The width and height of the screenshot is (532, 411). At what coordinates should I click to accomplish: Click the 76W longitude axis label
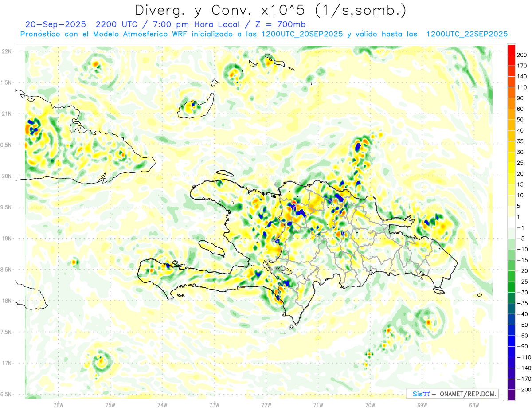(58, 405)
